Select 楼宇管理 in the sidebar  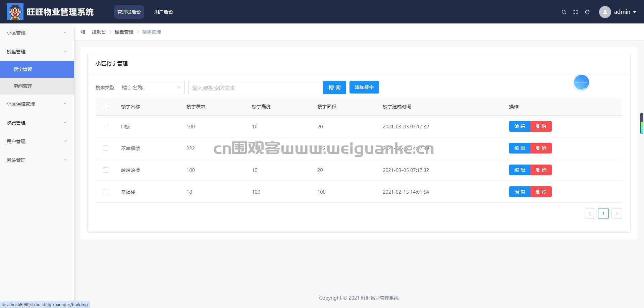[x=37, y=69]
